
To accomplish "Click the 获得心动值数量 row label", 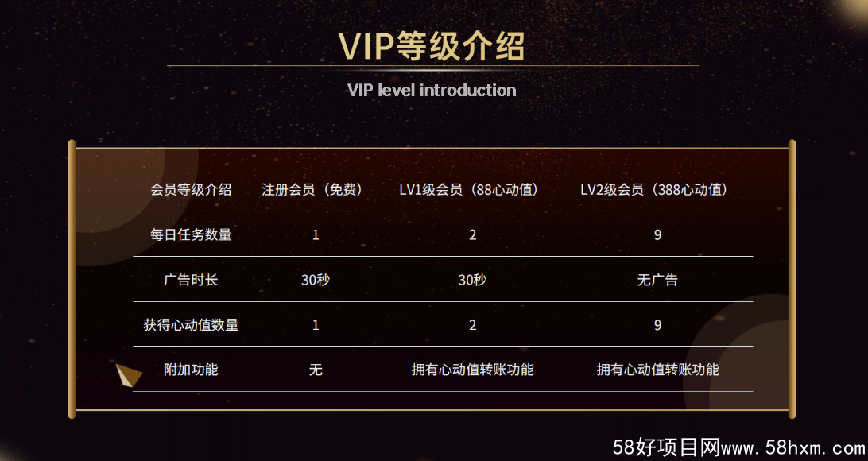I will [191, 324].
